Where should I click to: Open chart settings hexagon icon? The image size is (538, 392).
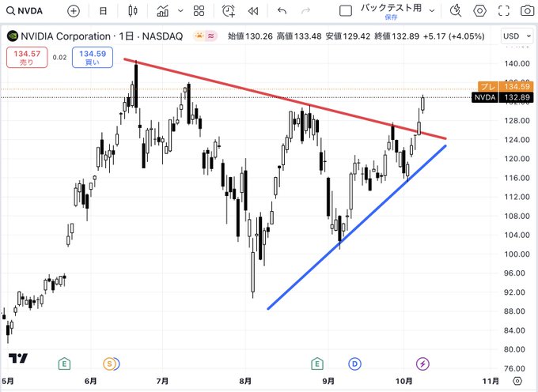(479, 11)
